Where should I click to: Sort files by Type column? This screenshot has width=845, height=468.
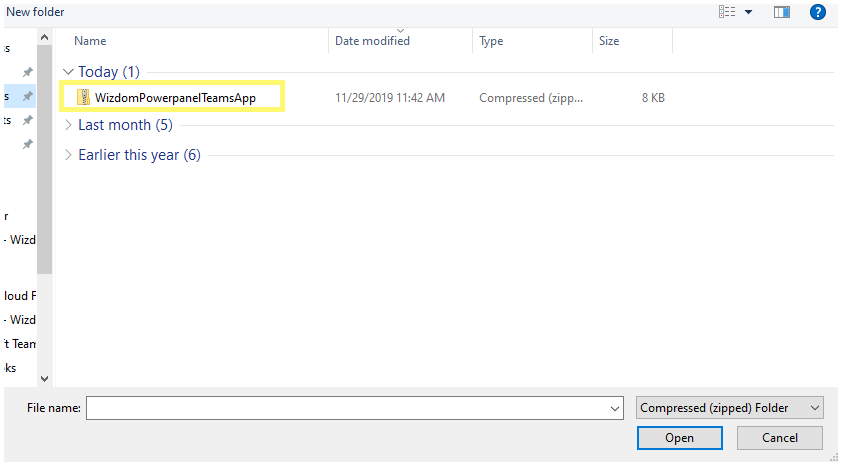pos(491,41)
